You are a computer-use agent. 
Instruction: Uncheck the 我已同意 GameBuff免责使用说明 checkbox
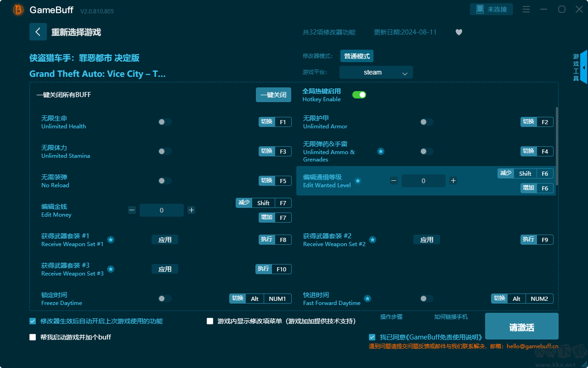(372, 337)
